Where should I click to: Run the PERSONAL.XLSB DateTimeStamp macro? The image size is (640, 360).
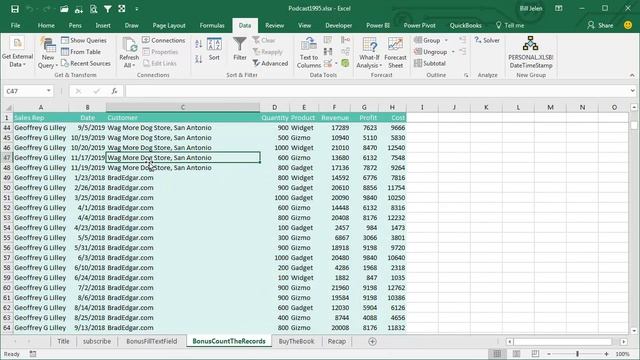pos(530,53)
